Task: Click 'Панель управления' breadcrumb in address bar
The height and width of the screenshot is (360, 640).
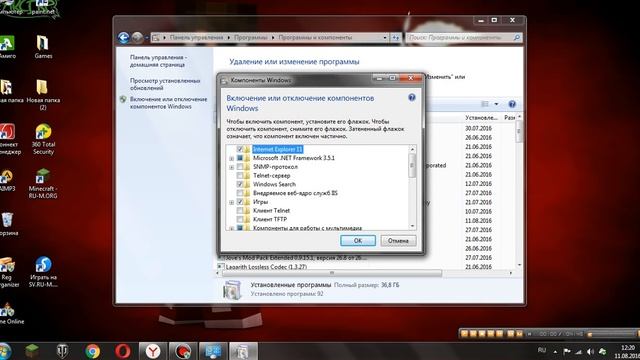Action: click(196, 38)
